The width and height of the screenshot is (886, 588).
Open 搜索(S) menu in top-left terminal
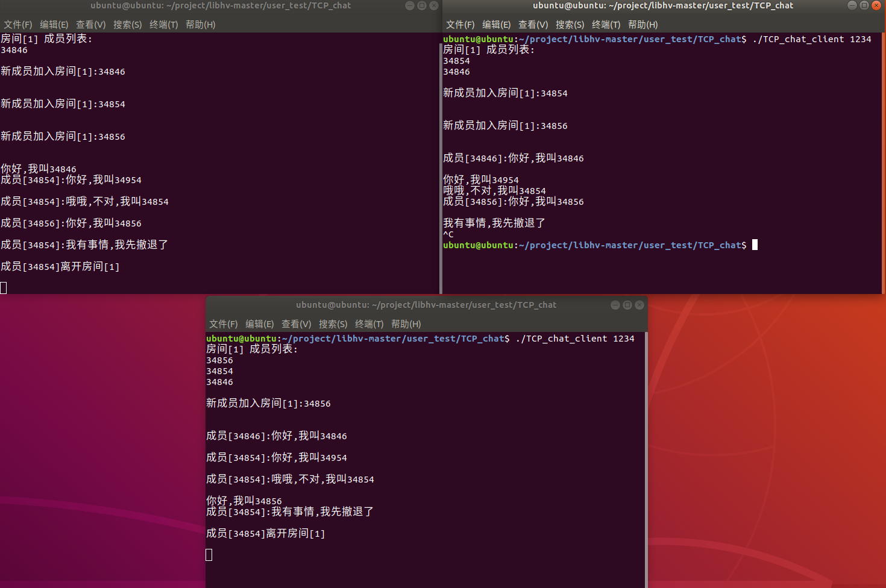(x=128, y=25)
